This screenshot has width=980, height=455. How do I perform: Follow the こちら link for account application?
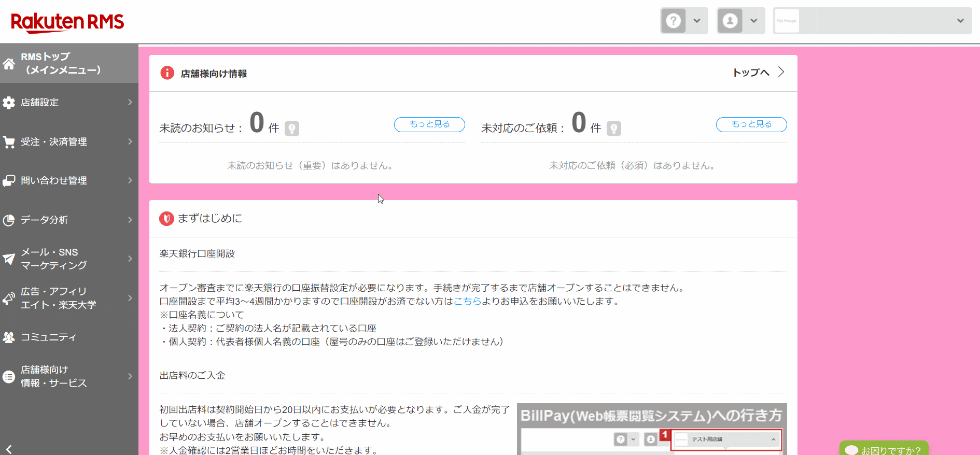(x=467, y=301)
